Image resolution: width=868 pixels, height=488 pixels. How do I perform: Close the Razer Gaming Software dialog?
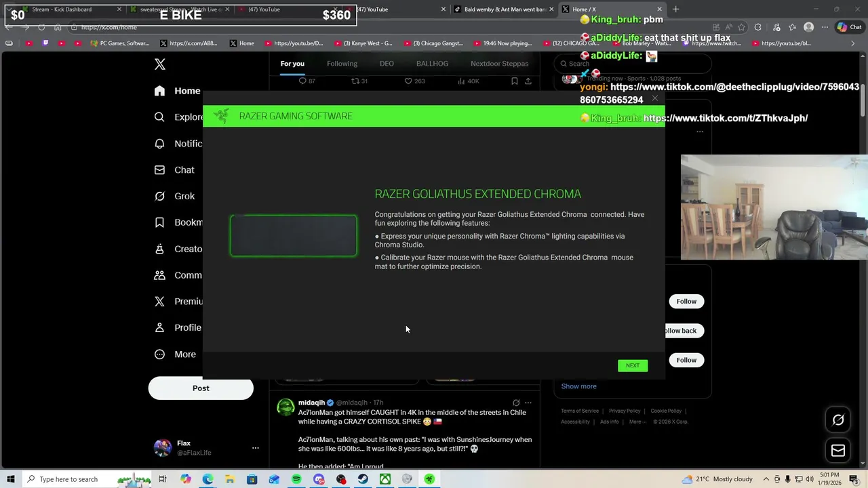(654, 99)
